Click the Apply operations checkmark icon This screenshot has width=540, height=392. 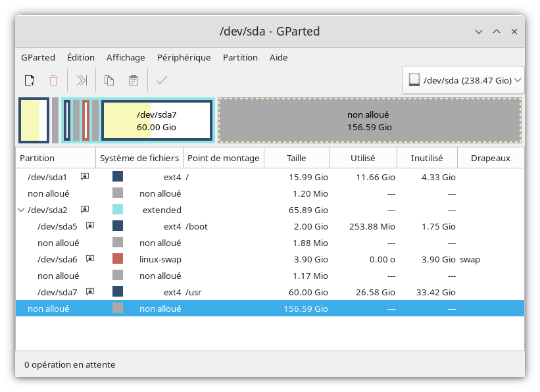[162, 80]
